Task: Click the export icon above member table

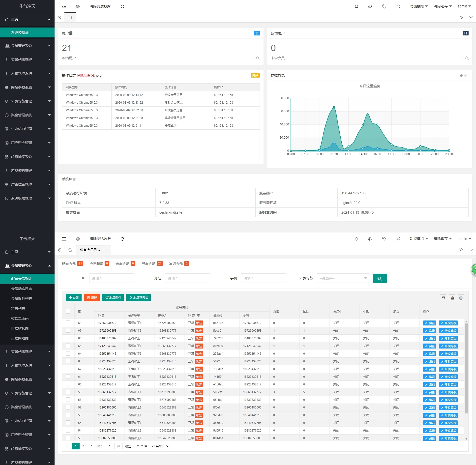Action: [452, 298]
